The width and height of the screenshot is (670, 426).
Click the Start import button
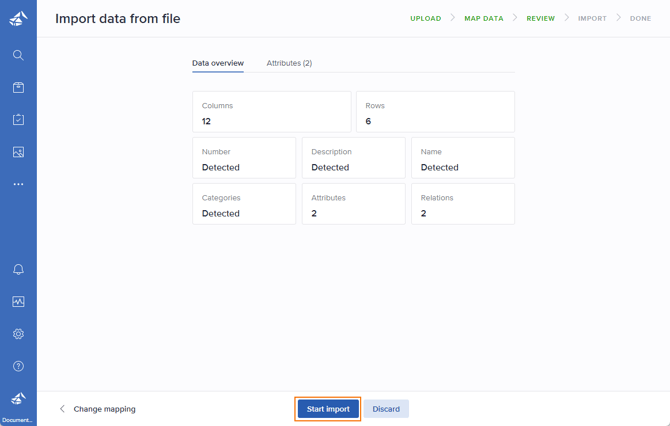pos(328,409)
